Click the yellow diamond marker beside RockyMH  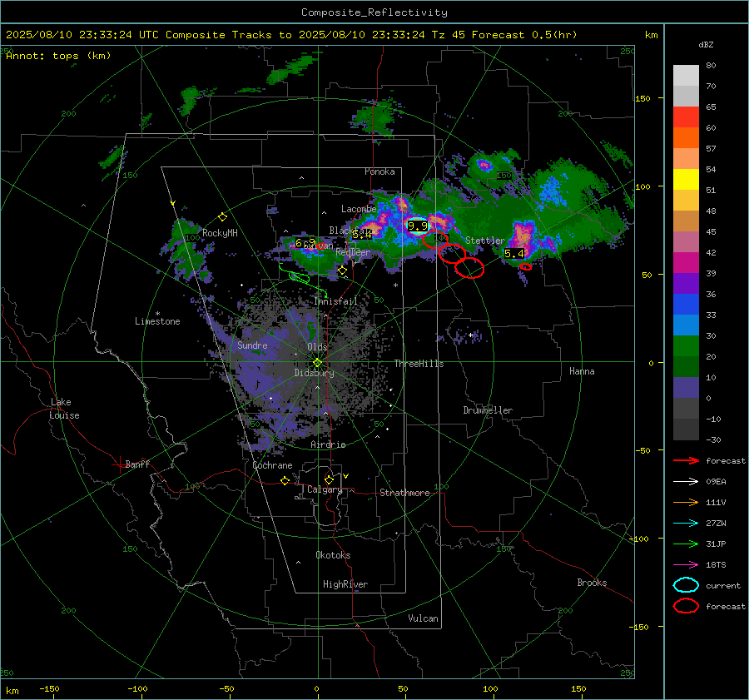222,217
